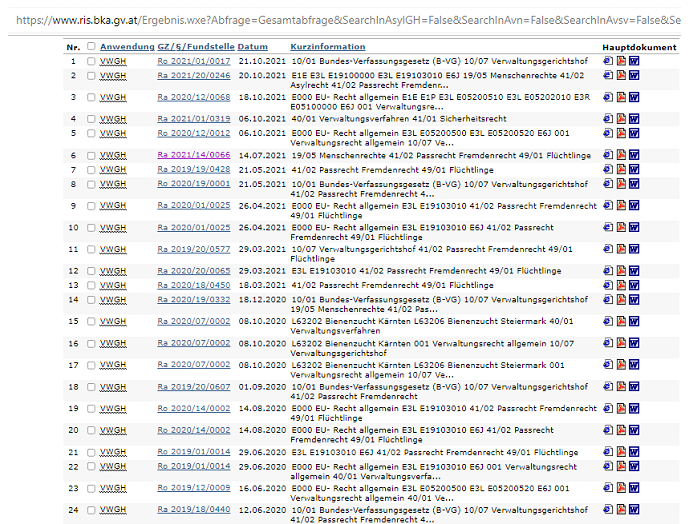
Task: Open Word document for row 3
Action: coord(634,97)
